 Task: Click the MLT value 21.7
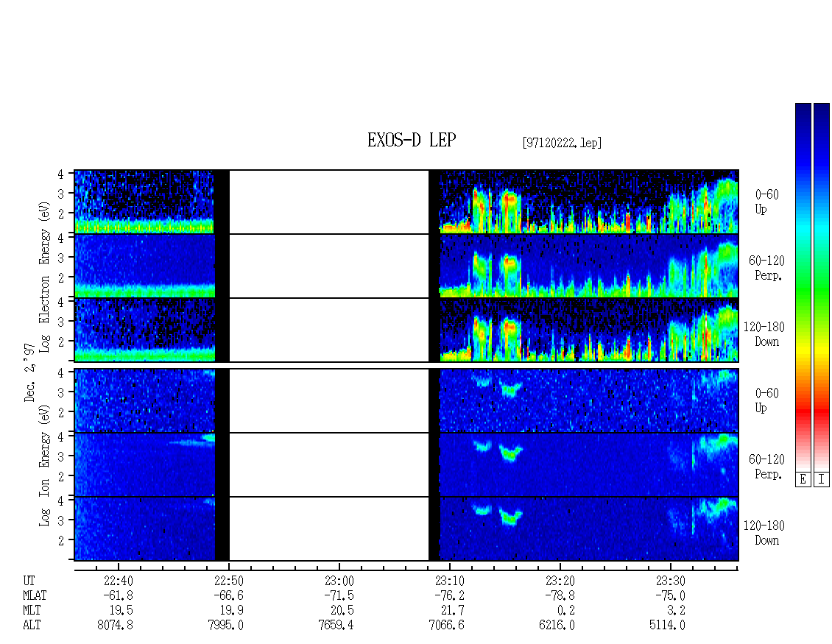(453, 611)
